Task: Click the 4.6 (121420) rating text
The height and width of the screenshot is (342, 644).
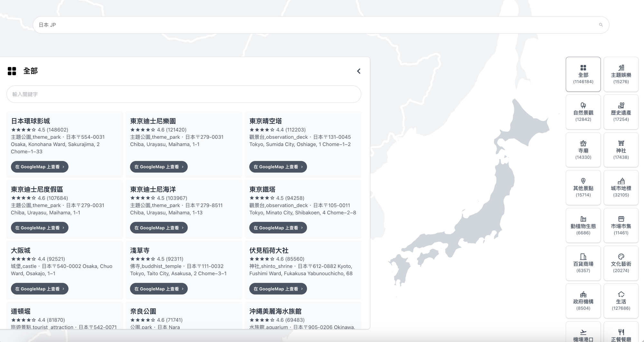Action: pyautogui.click(x=172, y=130)
